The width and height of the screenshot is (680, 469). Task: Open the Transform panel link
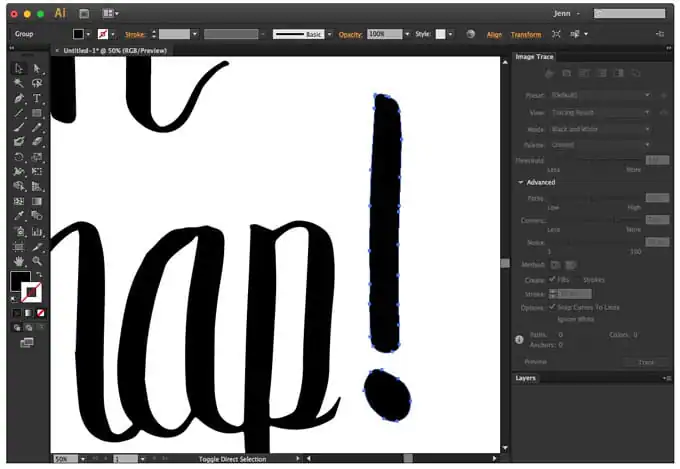click(x=526, y=35)
